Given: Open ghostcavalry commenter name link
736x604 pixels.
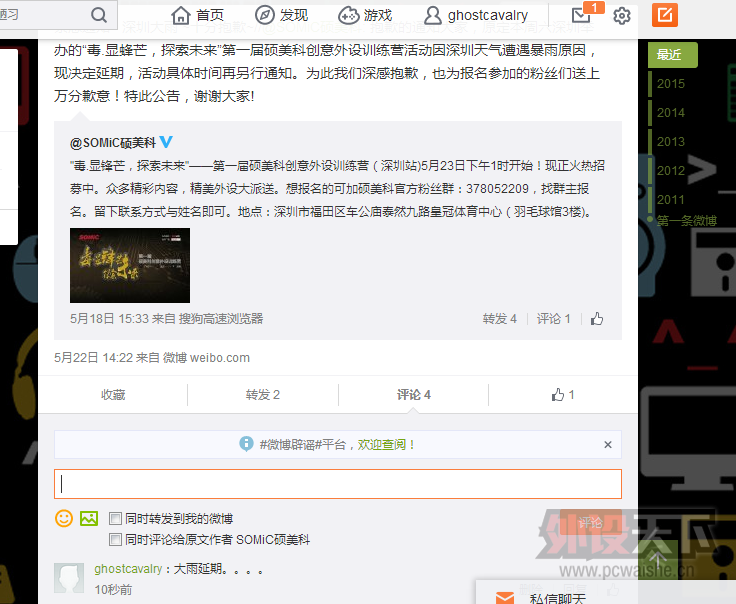Looking at the screenshot, I should tap(128, 569).
